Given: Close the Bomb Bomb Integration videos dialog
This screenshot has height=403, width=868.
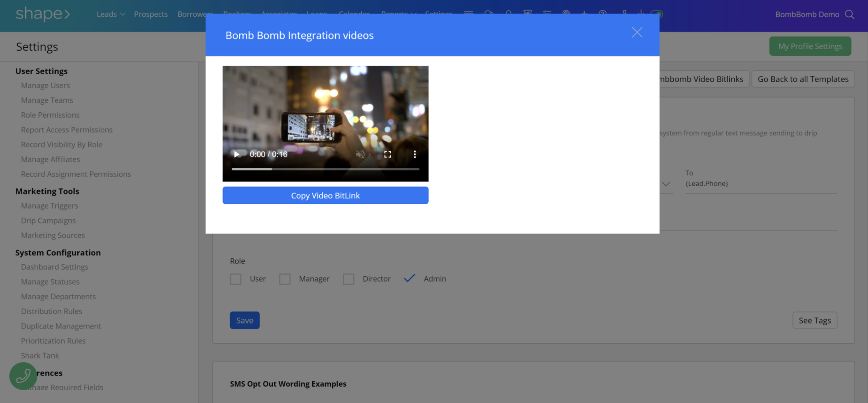Looking at the screenshot, I should pyautogui.click(x=637, y=32).
